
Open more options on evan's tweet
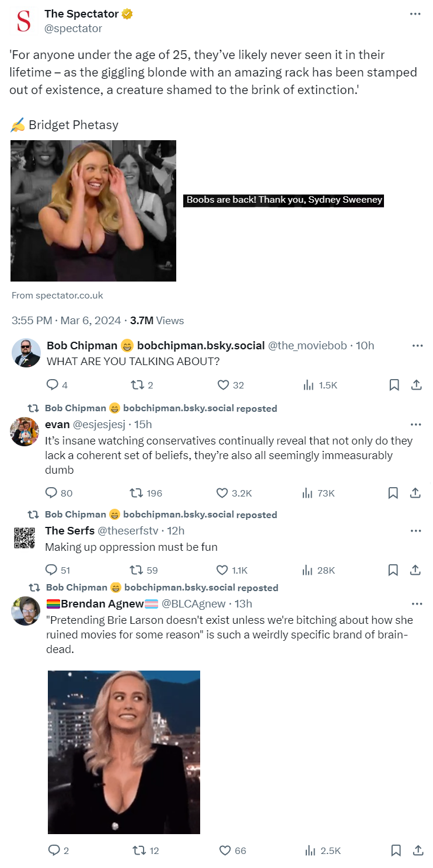click(415, 425)
